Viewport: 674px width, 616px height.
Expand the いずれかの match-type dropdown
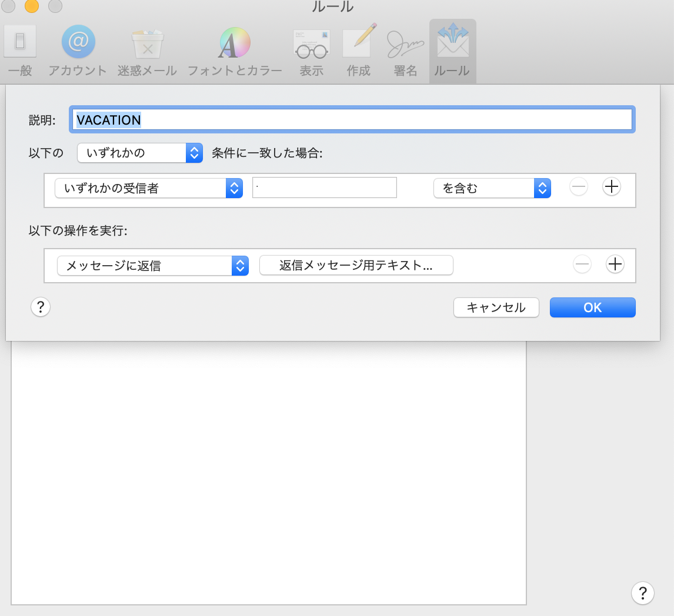click(x=140, y=153)
